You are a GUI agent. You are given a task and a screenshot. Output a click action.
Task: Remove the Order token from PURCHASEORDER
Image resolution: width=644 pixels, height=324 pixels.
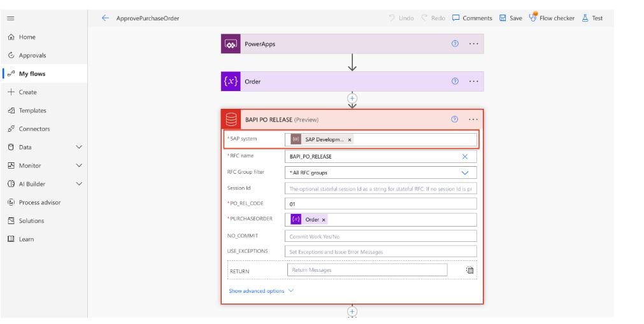[324, 220]
